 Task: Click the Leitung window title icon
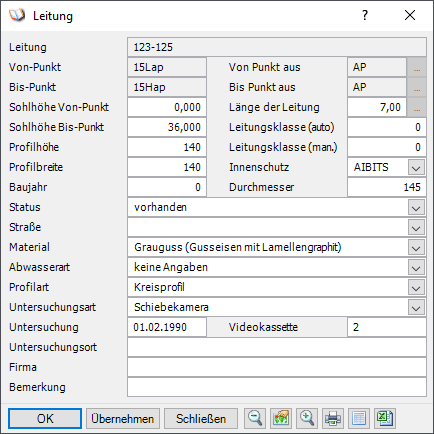click(x=17, y=15)
